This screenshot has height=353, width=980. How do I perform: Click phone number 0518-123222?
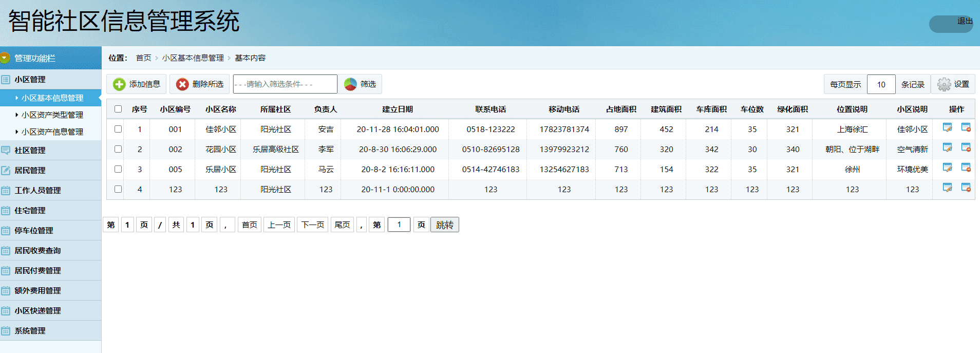(491, 129)
